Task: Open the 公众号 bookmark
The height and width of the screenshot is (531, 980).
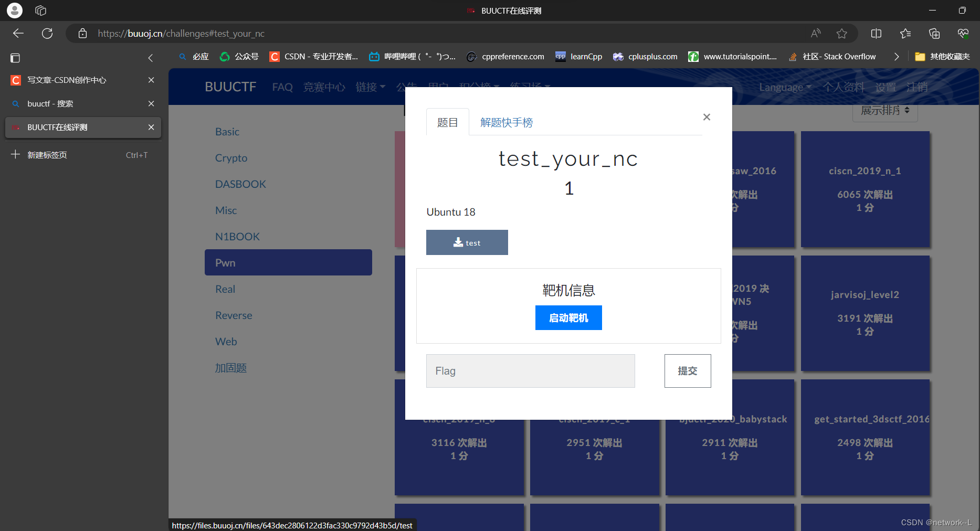Action: click(239, 57)
